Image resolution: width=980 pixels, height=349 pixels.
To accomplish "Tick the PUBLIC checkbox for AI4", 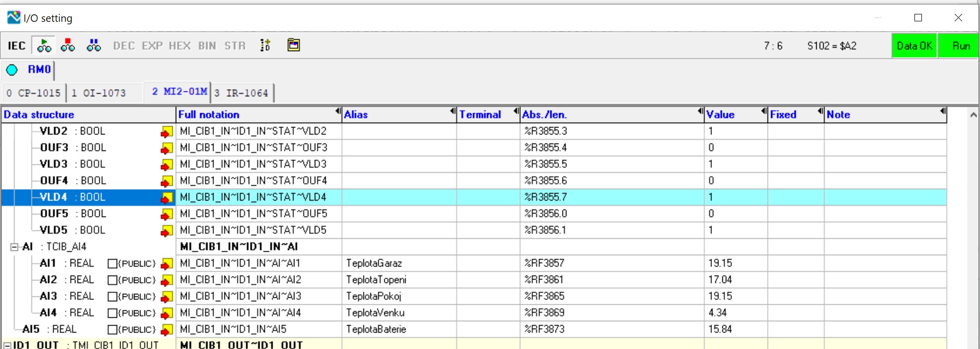I will 112,313.
